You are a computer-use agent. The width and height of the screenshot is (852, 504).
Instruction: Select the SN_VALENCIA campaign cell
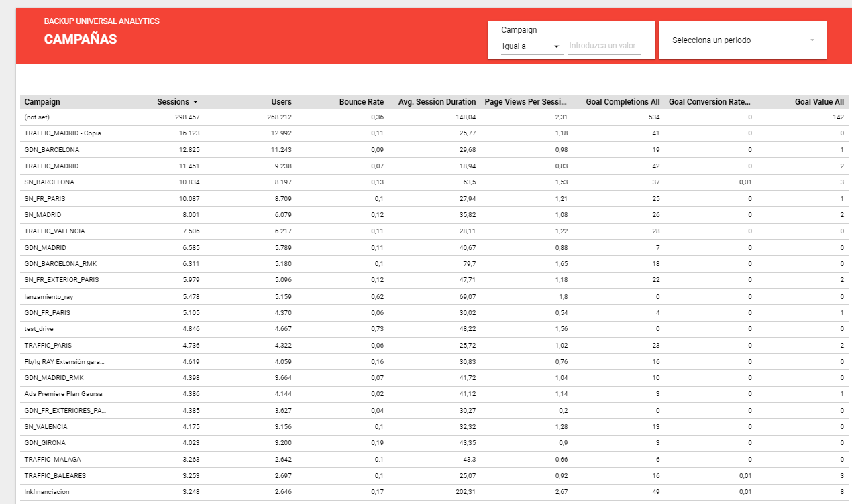tap(46, 426)
